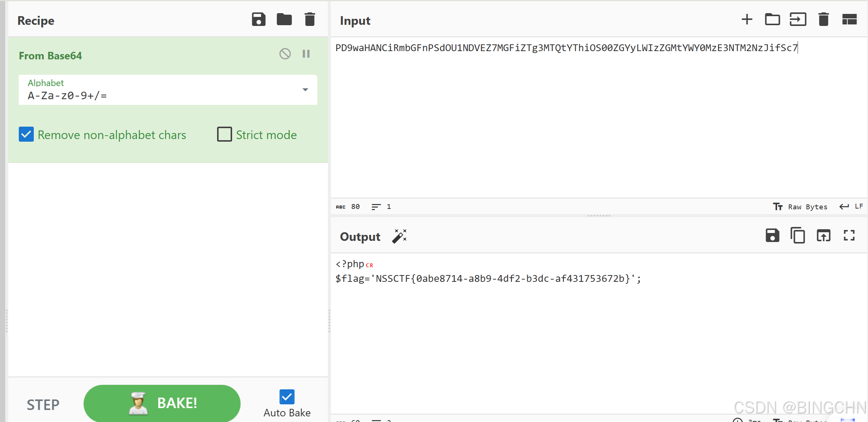Toggle the Auto Bake checkbox
Screen dimensions: 868x422
(x=287, y=397)
